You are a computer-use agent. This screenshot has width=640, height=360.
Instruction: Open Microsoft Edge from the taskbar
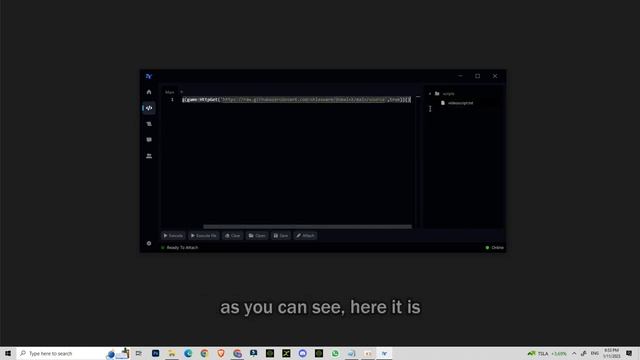188,353
